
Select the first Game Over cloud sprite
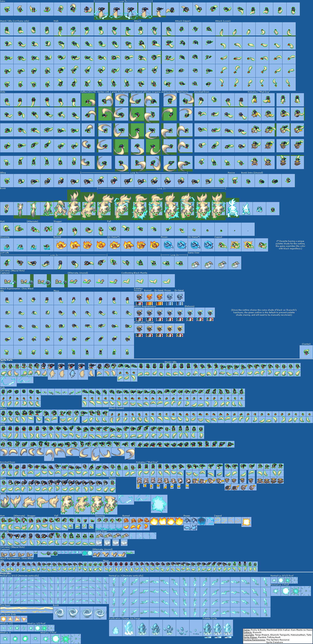pos(194,263)
